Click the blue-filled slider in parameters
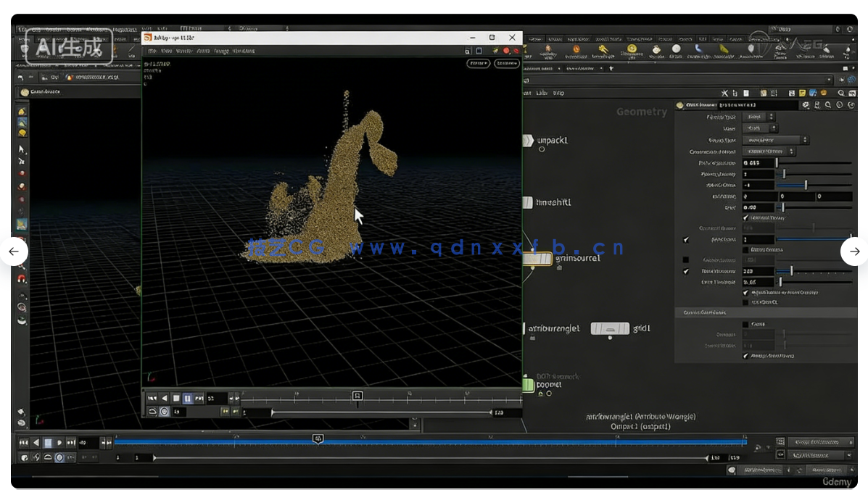This screenshot has width=868, height=495. pyautogui.click(x=812, y=239)
